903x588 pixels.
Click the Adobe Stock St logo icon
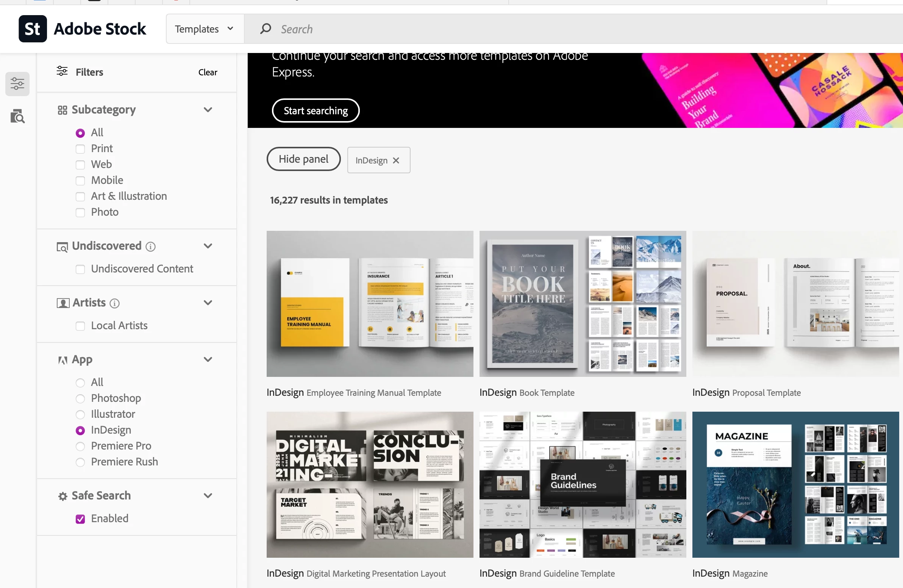tap(33, 29)
